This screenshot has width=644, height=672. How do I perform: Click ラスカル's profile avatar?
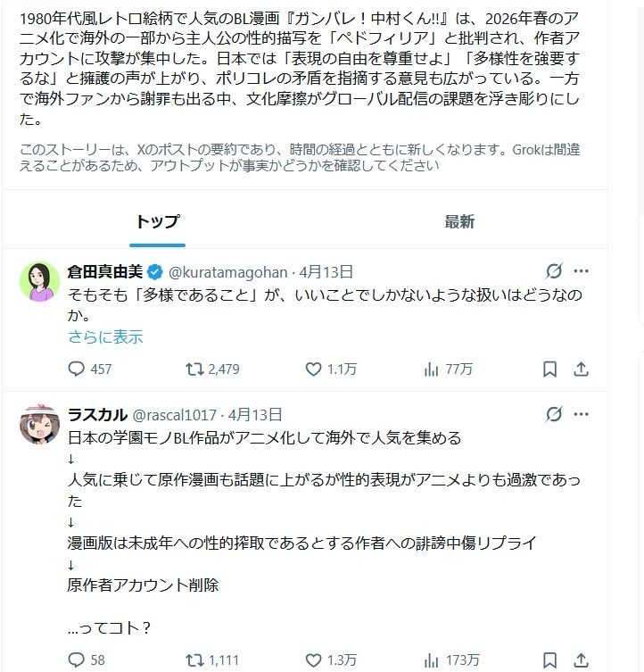[39, 424]
